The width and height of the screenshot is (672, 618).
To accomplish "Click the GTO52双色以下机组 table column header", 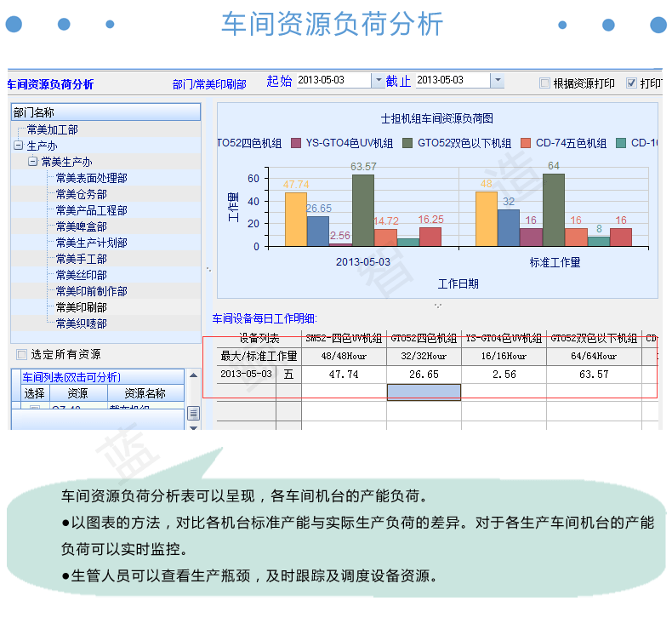I will [594, 339].
